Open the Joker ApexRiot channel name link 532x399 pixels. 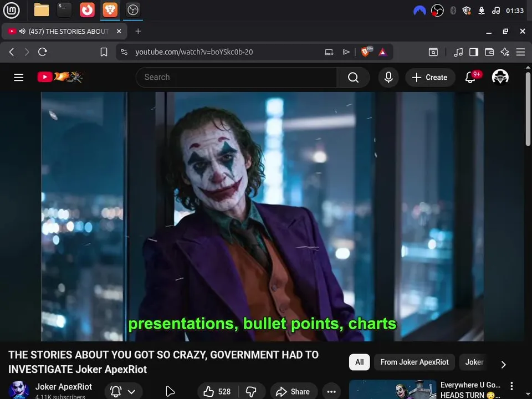pyautogui.click(x=63, y=387)
